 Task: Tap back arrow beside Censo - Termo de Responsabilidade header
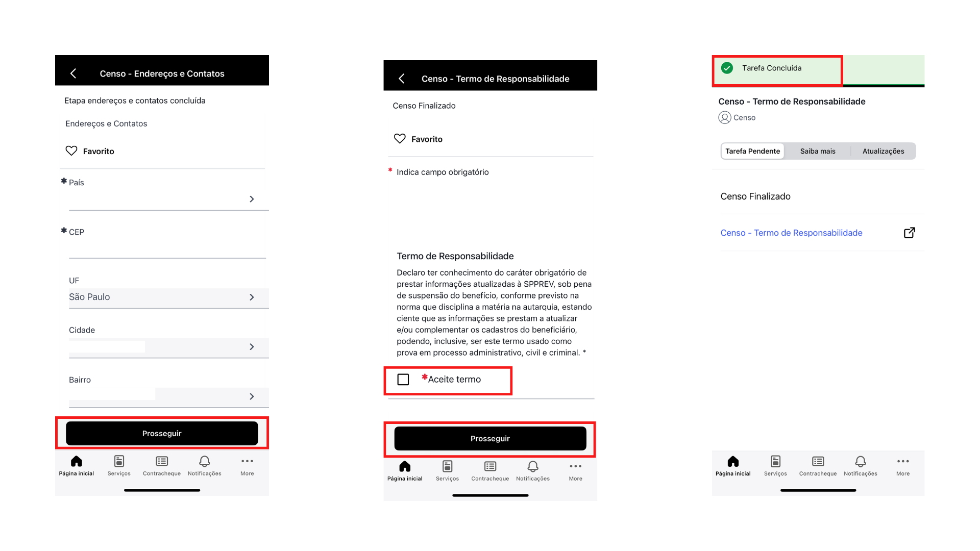(x=402, y=79)
